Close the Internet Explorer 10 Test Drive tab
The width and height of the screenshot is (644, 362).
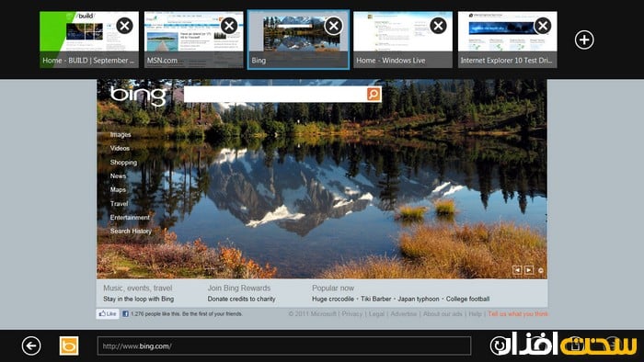(543, 26)
